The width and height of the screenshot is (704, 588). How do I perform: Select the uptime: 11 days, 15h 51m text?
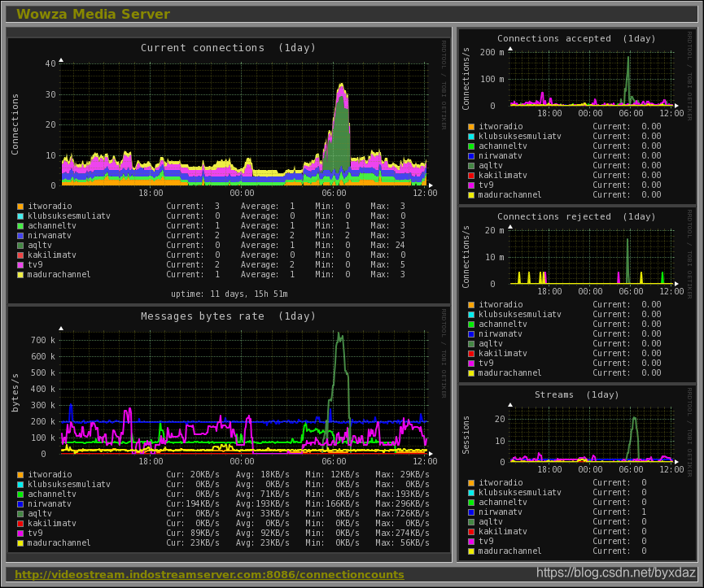click(229, 294)
